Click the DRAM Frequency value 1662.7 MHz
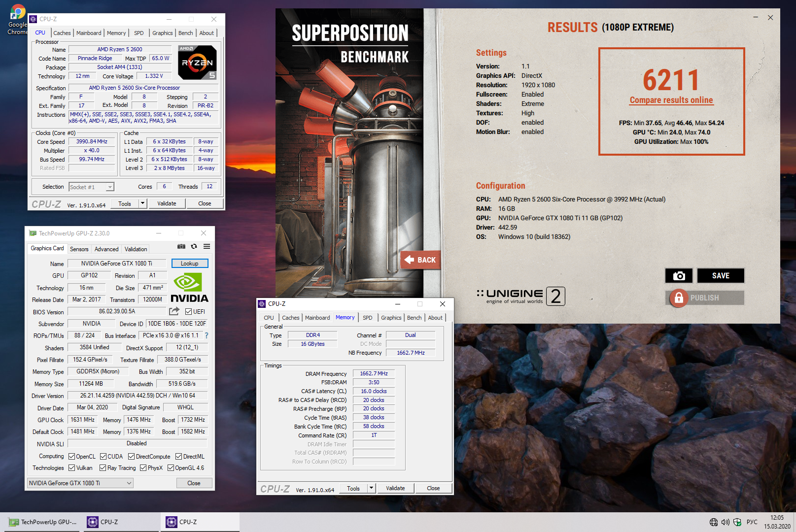796x532 pixels. (374, 374)
